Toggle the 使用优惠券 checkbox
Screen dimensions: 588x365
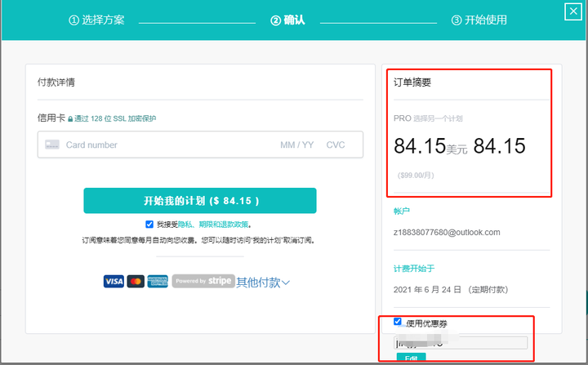pos(398,322)
